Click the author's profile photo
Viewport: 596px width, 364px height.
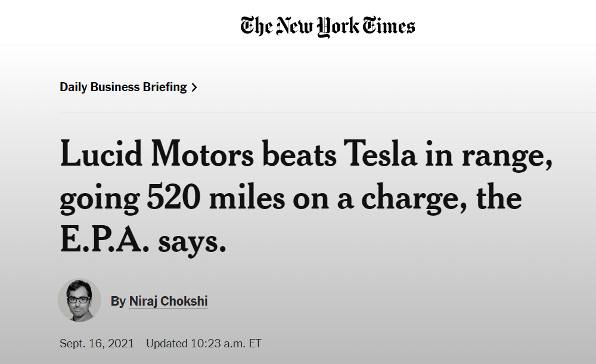tap(79, 300)
